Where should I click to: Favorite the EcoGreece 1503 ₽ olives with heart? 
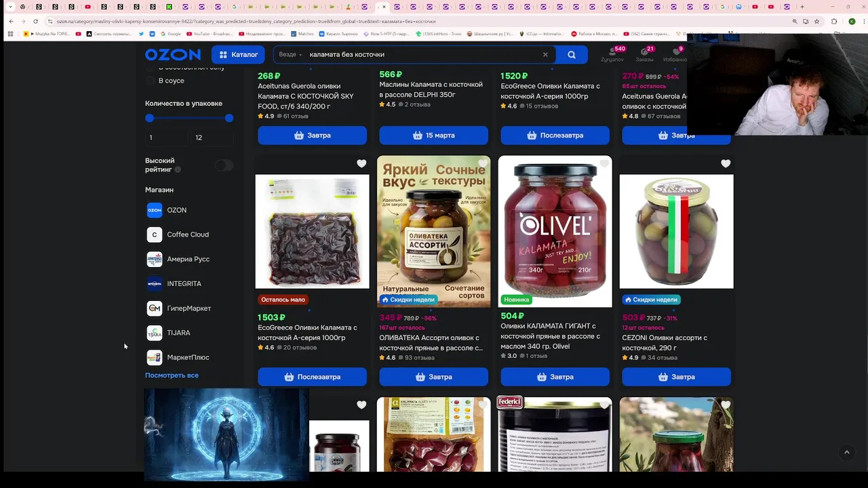tap(361, 163)
